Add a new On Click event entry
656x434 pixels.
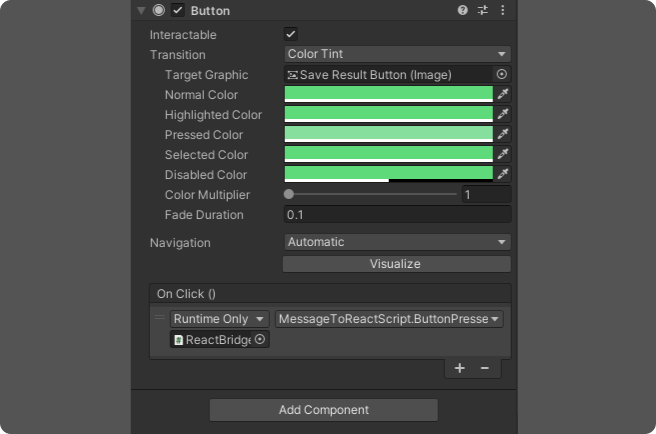click(x=460, y=368)
